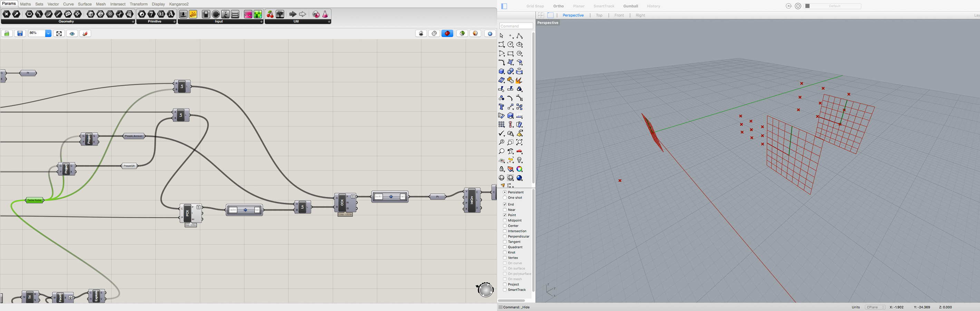Viewport: 980px width, 311px height.
Task: Expand the Primitive panel with its plus
Action: [174, 22]
